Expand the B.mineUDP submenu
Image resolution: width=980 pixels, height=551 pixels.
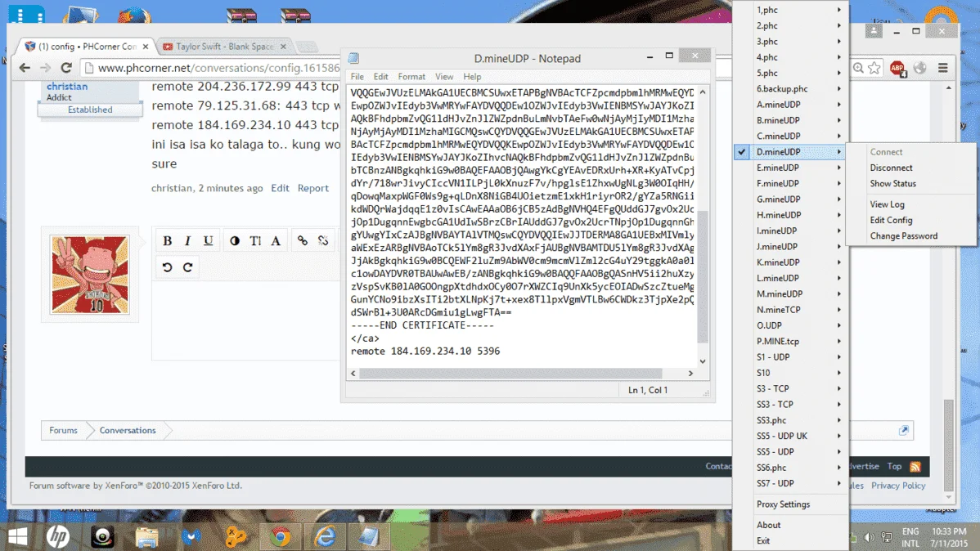[790, 120]
